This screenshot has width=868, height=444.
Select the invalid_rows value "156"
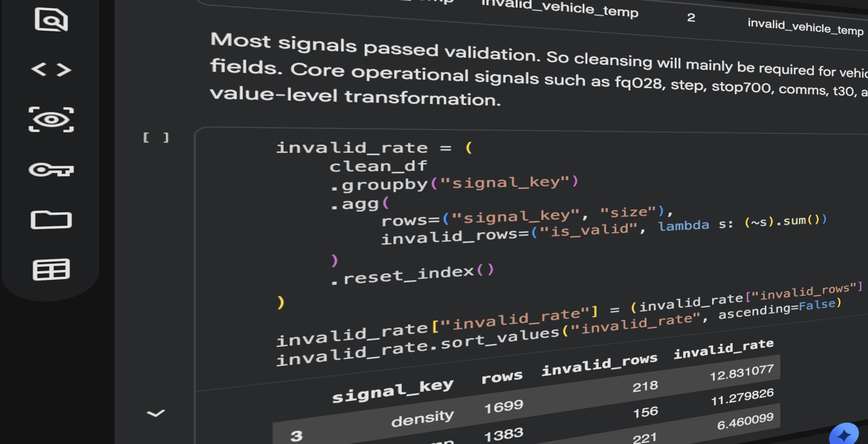pyautogui.click(x=645, y=412)
